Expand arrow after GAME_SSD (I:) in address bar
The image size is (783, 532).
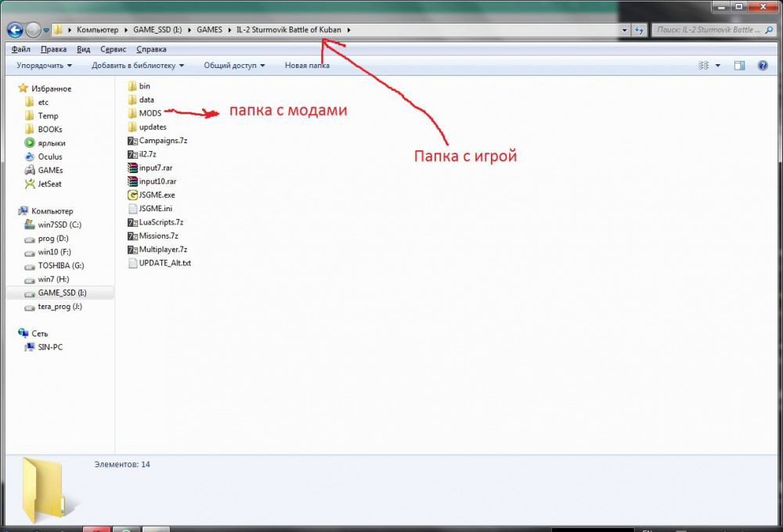tap(189, 30)
